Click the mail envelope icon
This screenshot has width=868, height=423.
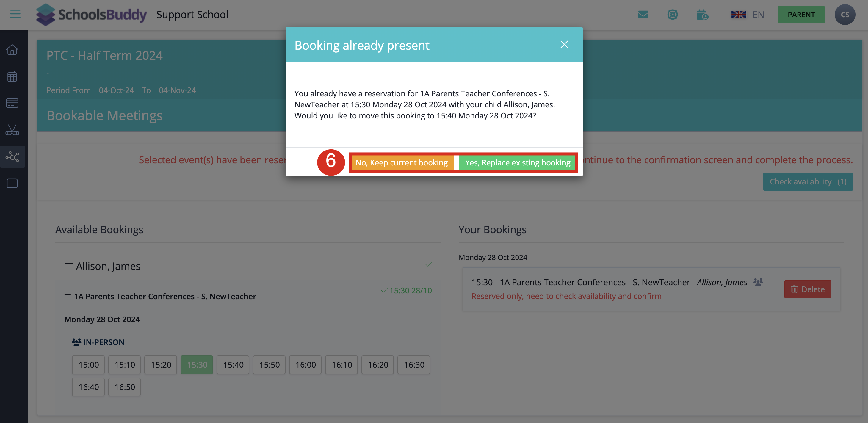[643, 15]
